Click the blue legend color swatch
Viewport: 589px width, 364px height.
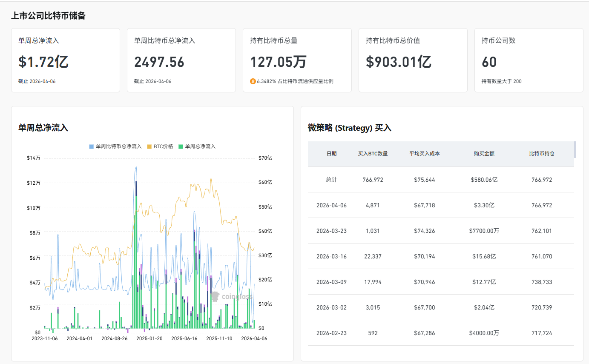click(x=92, y=146)
